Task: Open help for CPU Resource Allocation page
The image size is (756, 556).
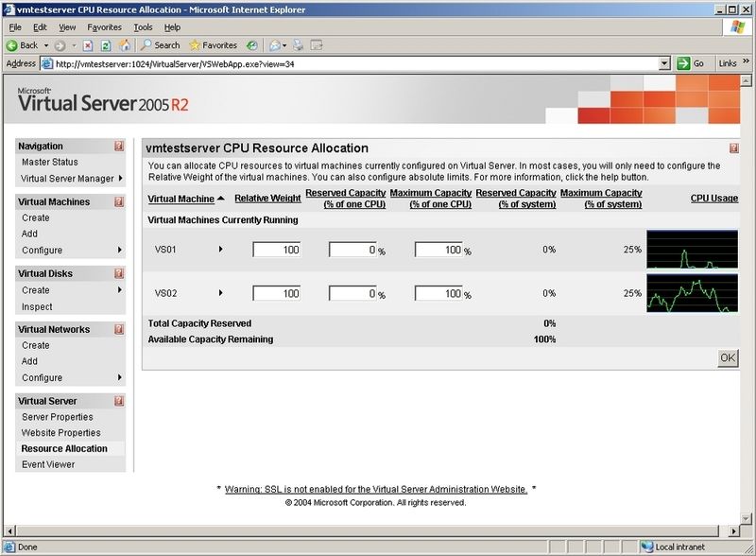Action: tap(733, 148)
